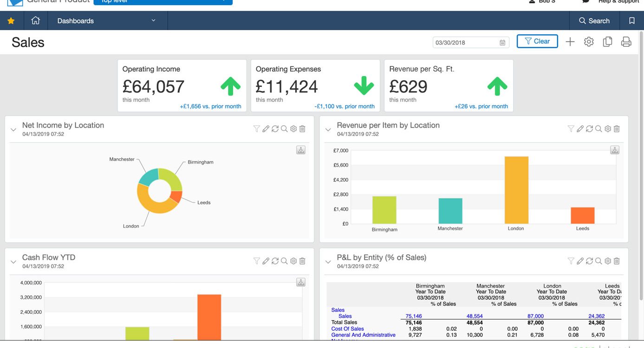
Task: Select the Manchester segment of the donut chart
Action: [x=148, y=177]
